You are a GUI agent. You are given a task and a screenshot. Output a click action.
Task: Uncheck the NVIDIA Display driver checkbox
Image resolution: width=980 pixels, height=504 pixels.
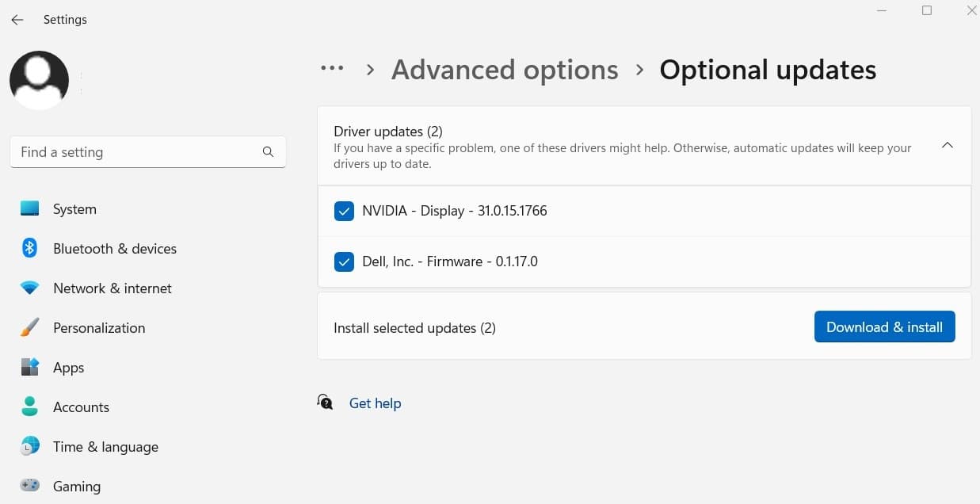[x=344, y=211]
